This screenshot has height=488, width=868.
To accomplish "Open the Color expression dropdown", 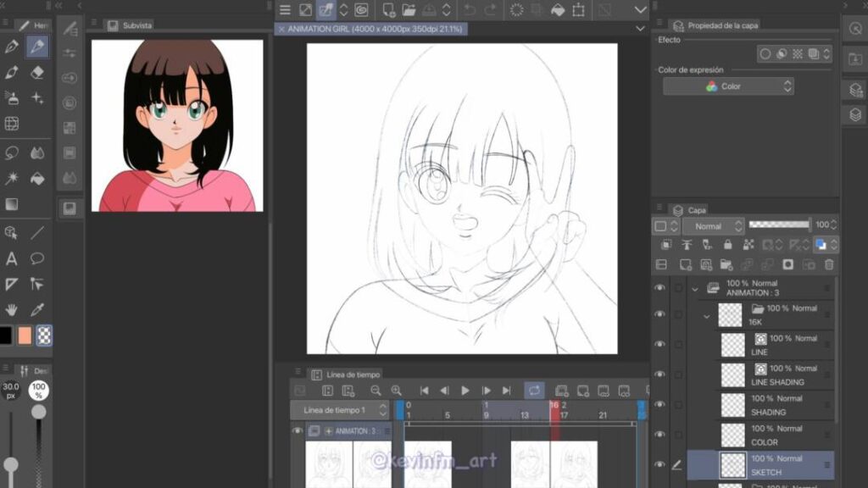I will click(x=728, y=86).
